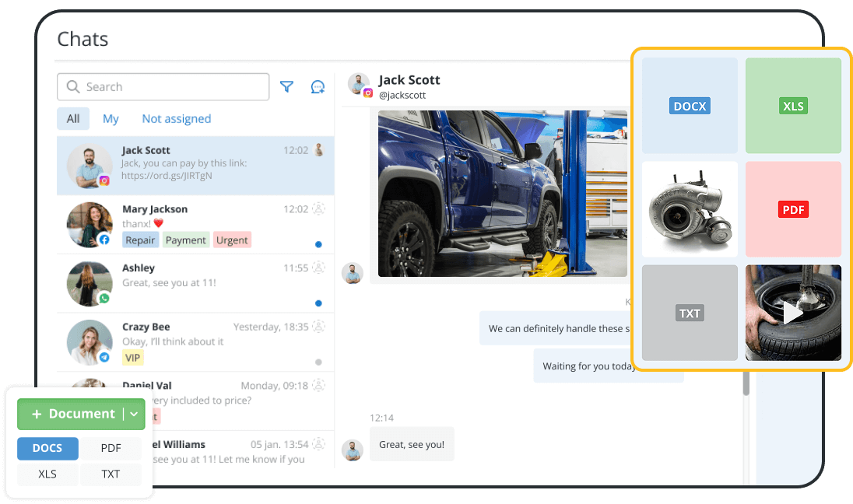
Task: Choose DOCS from the document menu
Action: (x=47, y=448)
